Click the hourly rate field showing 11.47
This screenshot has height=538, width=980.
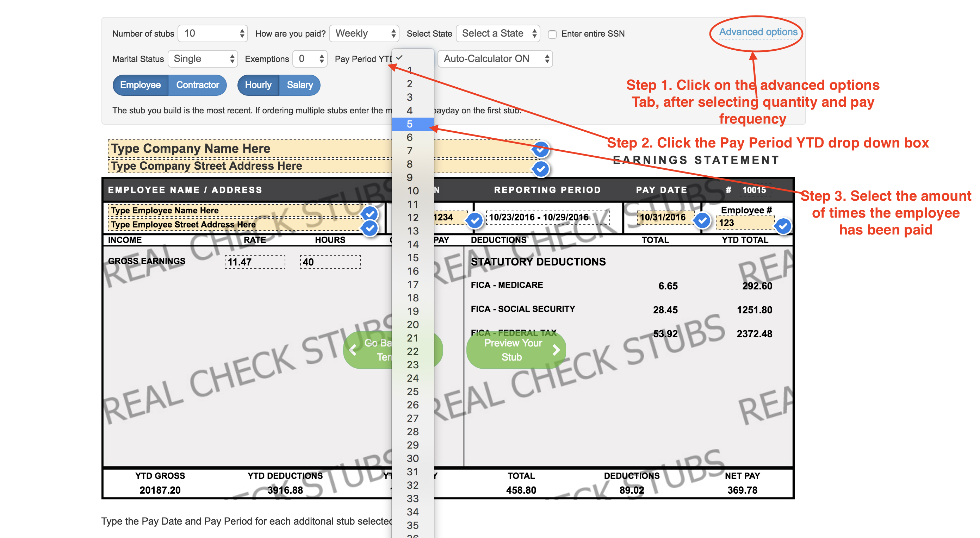(x=254, y=262)
